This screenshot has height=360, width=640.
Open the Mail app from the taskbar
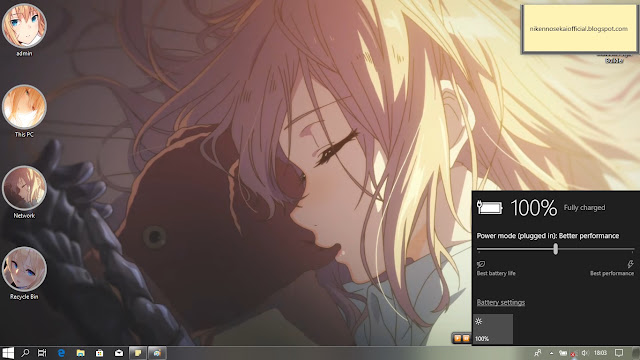(x=119, y=353)
